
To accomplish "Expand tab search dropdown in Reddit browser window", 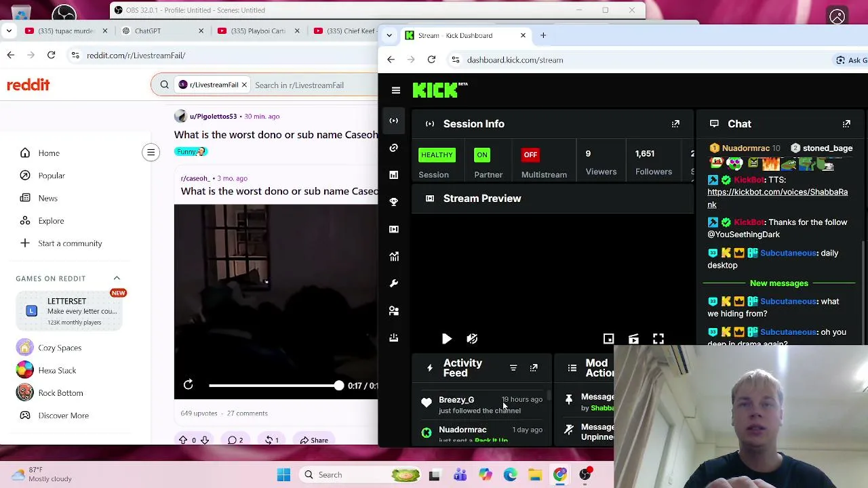I will pos(8,30).
